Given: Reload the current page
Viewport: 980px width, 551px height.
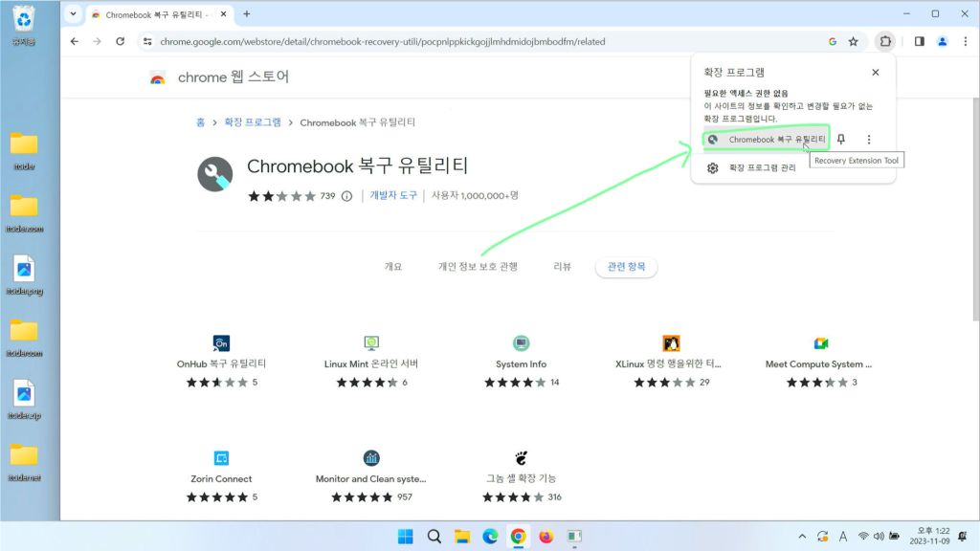Looking at the screenshot, I should pos(120,42).
